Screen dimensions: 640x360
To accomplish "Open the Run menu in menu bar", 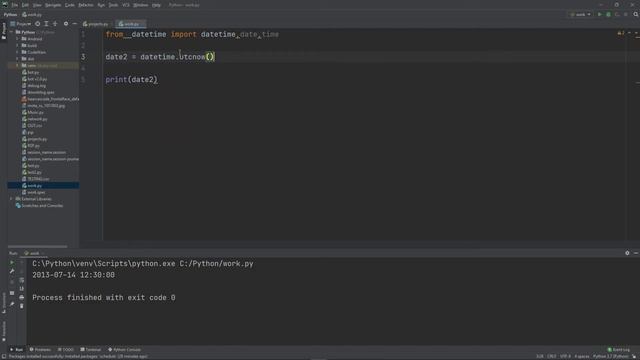I will coord(101,5).
